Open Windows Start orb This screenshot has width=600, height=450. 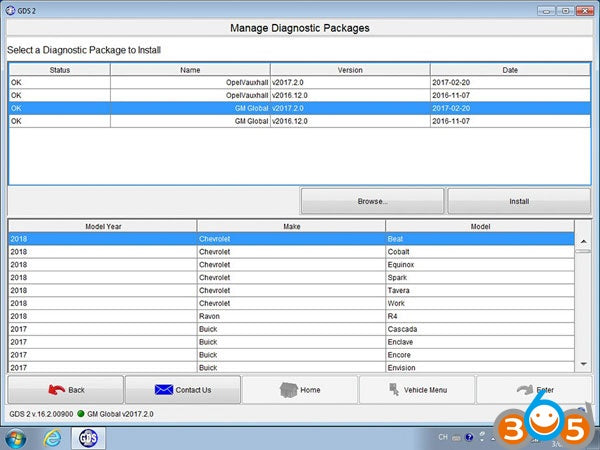point(16,439)
